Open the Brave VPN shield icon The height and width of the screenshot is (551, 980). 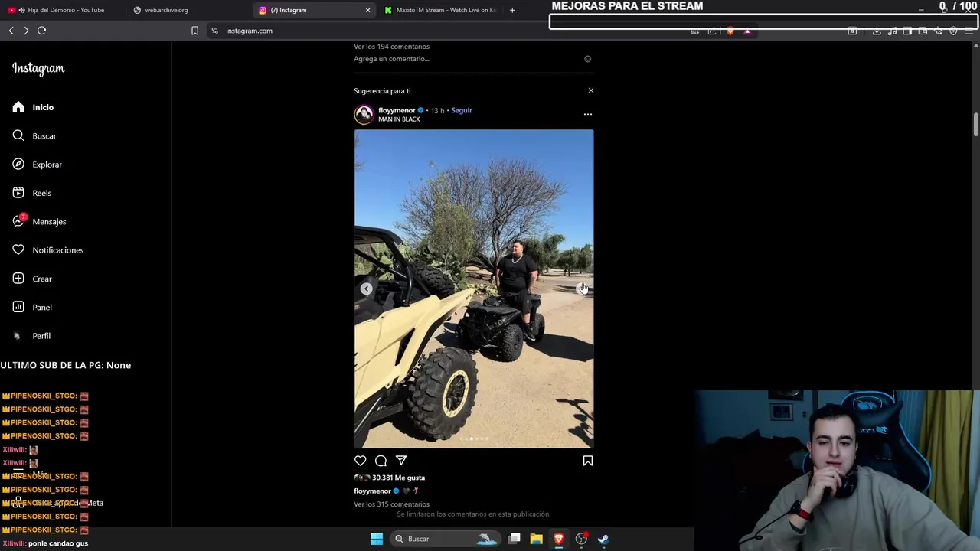pyautogui.click(x=953, y=31)
